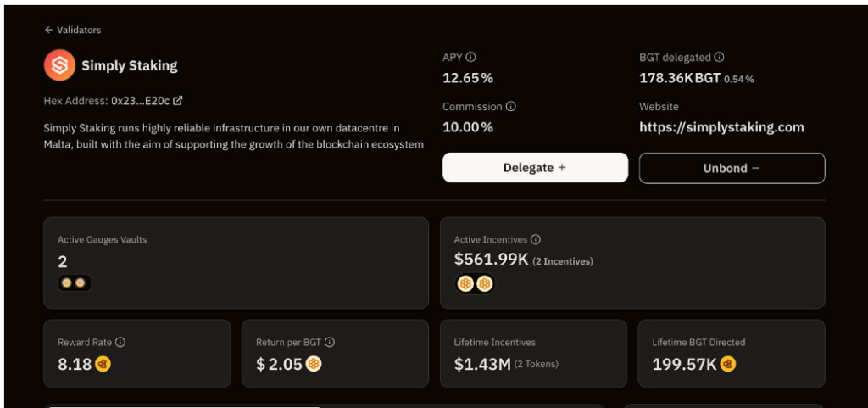Viewport: 868px width, 408px height.
Task: Click Return per BGT info icon
Action: tap(330, 343)
